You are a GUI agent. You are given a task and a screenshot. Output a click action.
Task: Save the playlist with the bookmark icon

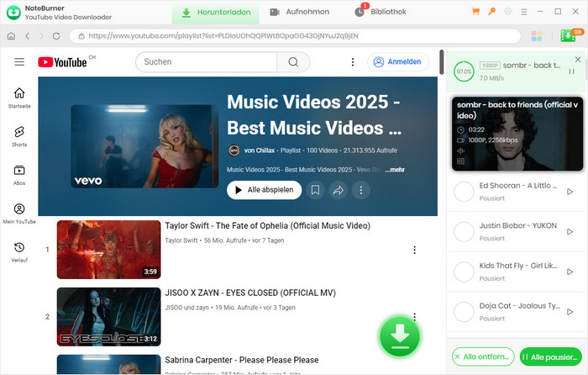pos(314,190)
